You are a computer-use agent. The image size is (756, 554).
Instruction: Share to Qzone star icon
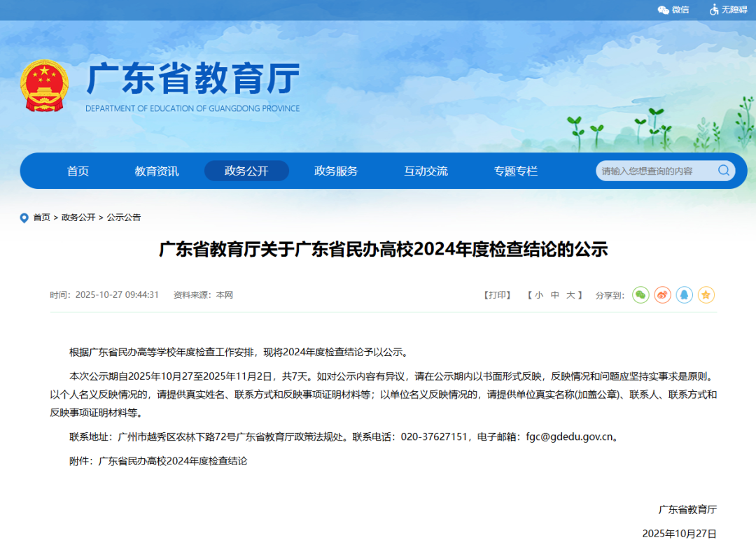click(x=706, y=295)
